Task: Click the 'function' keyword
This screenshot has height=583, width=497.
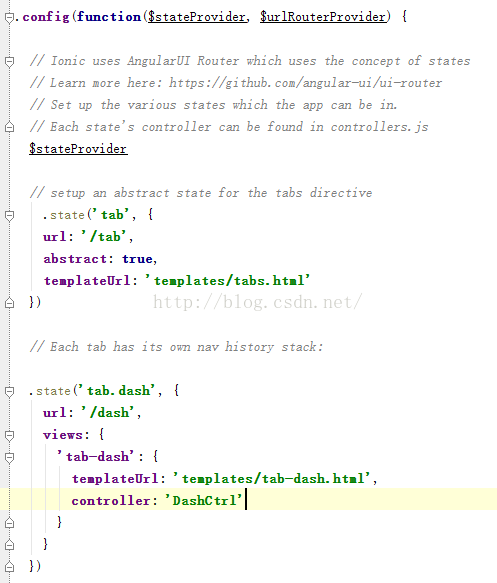Action: [x=109, y=17]
